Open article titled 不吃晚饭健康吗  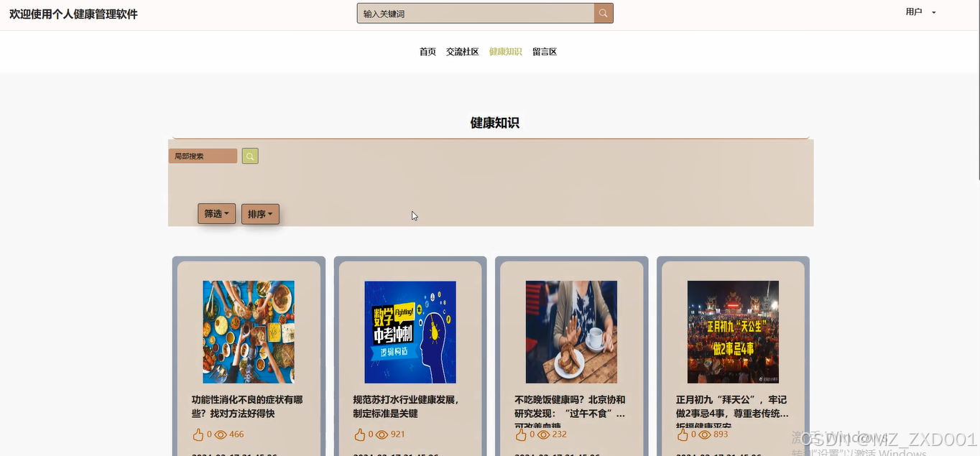(570, 410)
